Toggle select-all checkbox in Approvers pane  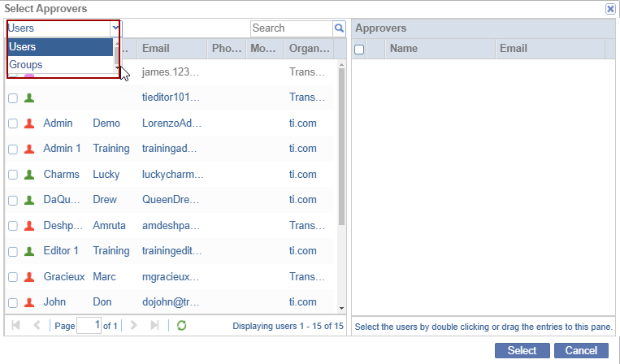(360, 50)
